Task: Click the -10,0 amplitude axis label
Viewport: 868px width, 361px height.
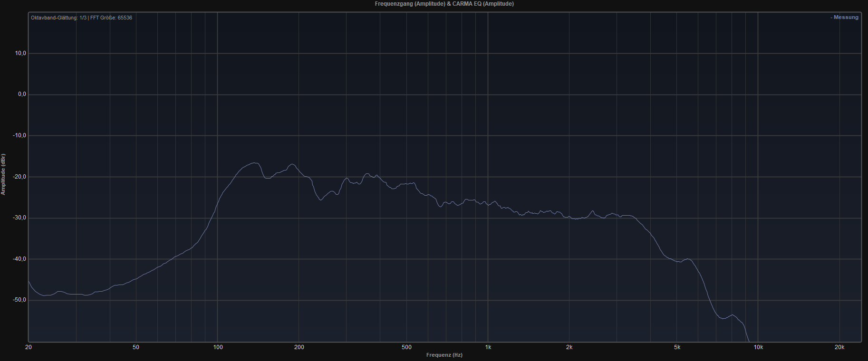Action: 19,136
